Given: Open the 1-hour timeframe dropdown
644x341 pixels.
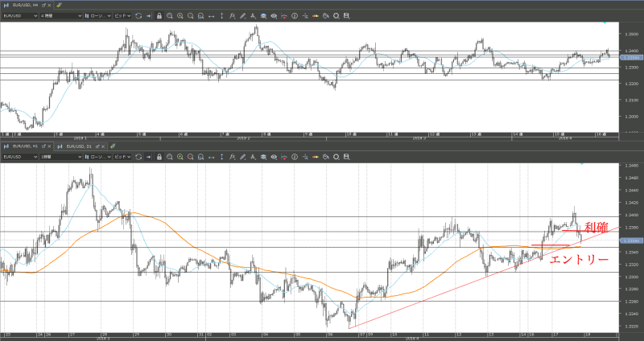Looking at the screenshot, I should tap(61, 157).
